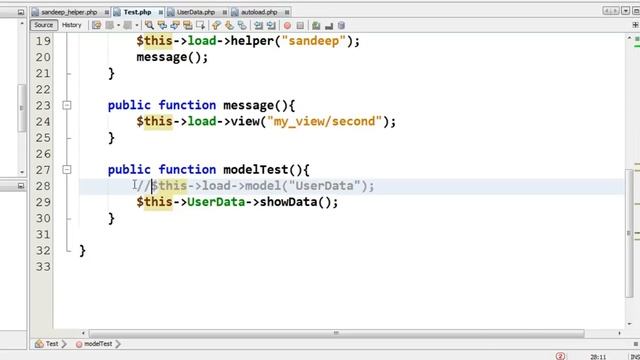Select the Test.php tab
The height and width of the screenshot is (360, 640).
tap(138, 12)
